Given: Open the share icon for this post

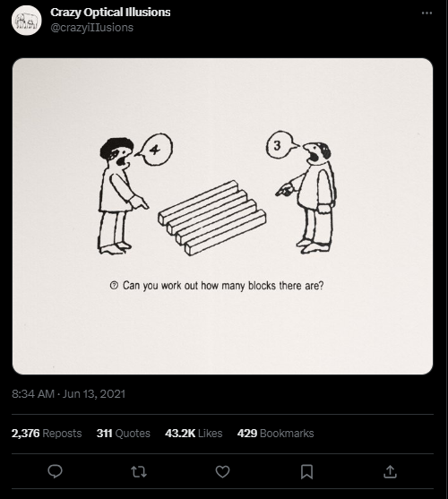Looking at the screenshot, I should 390,471.
